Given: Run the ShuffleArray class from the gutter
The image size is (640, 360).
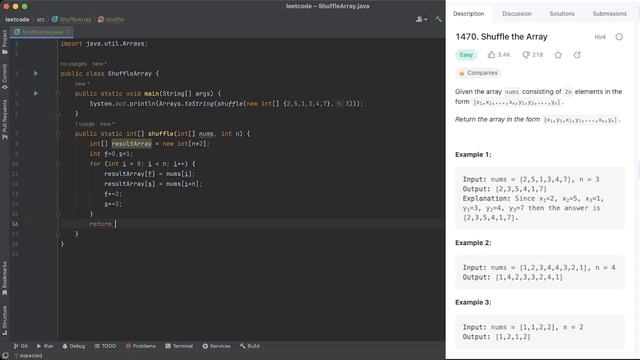Looking at the screenshot, I should point(36,73).
